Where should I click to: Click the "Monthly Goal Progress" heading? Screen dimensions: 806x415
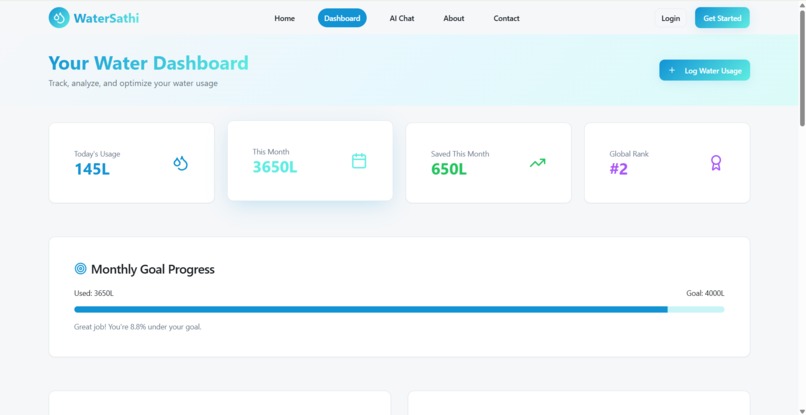(x=153, y=269)
